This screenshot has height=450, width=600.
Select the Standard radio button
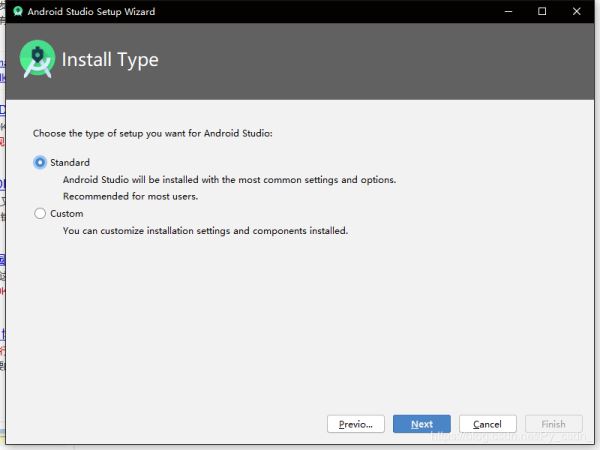[x=40, y=162]
